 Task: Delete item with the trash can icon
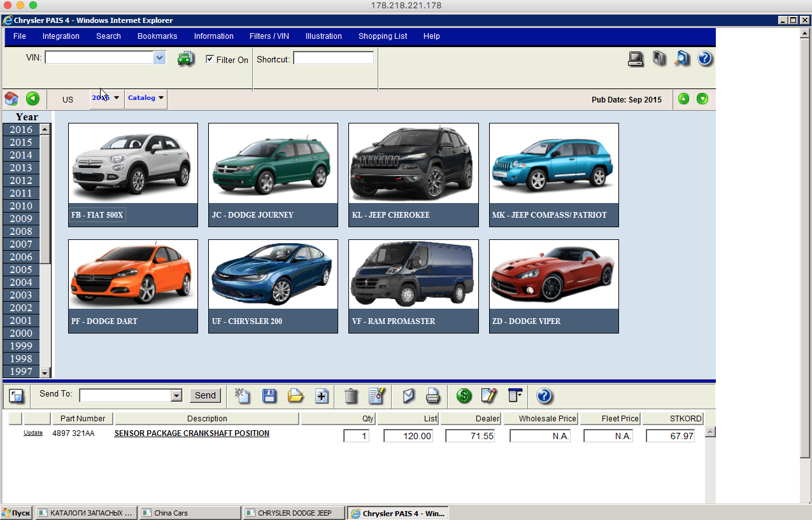pos(351,396)
